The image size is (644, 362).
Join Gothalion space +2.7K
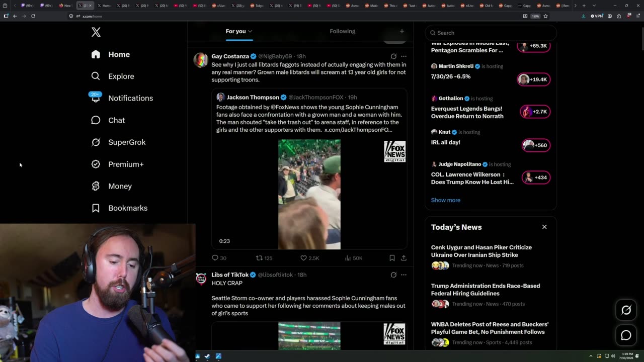(535, 112)
